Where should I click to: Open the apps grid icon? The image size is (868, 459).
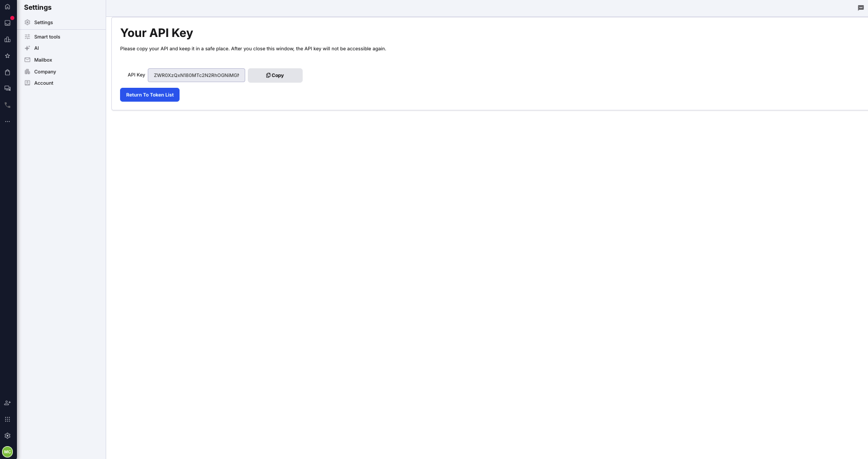(x=7, y=419)
